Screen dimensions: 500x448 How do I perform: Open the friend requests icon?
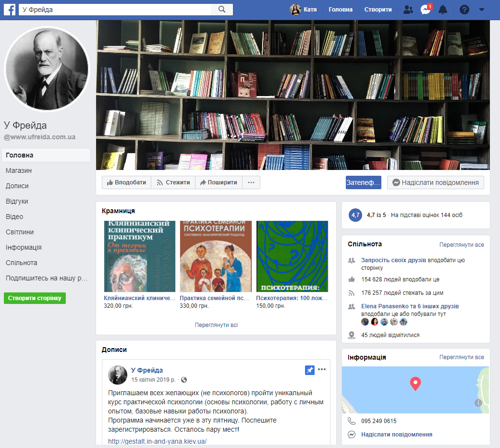[408, 10]
